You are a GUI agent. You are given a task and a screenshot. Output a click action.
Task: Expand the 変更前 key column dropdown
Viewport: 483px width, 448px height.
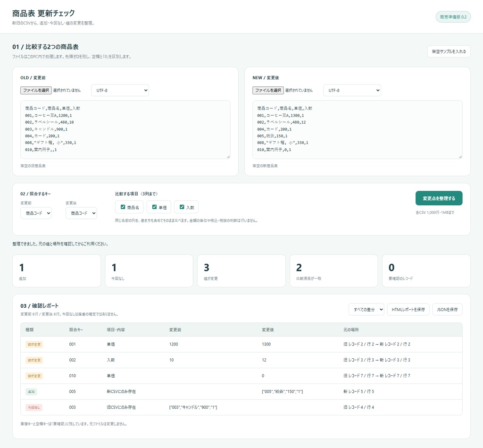point(36,213)
